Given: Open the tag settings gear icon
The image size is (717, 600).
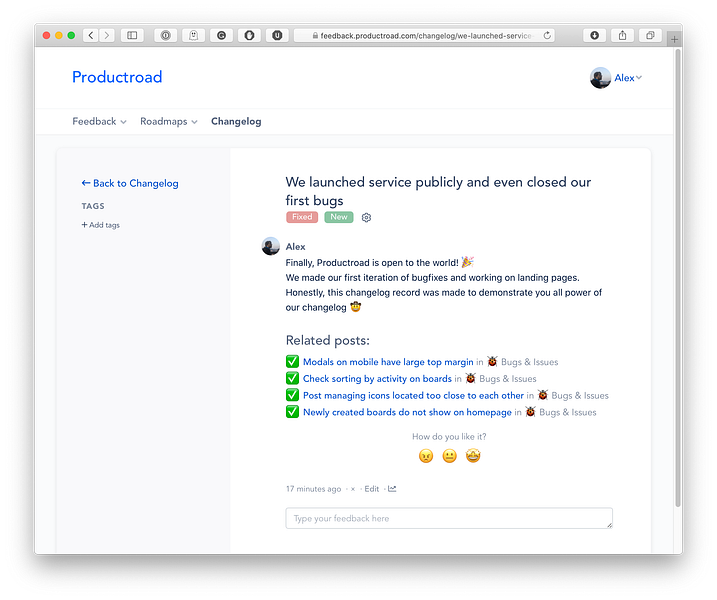Looking at the screenshot, I should pos(366,217).
